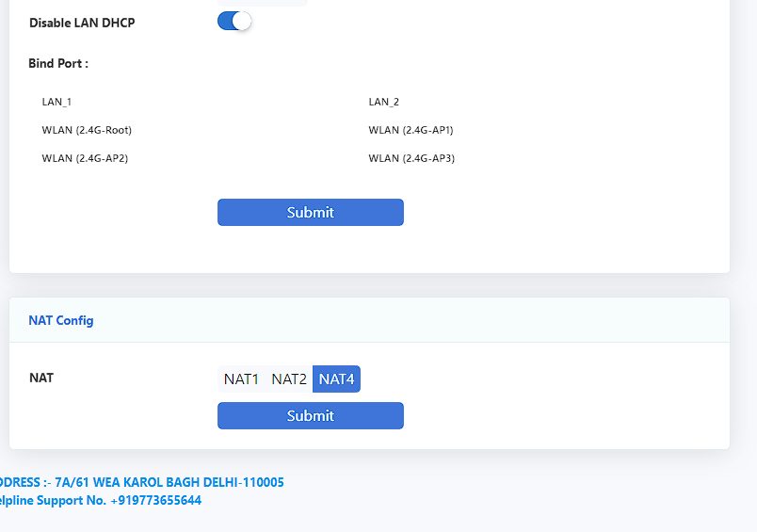
Task: Choose the NAT2 option
Action: tap(289, 379)
